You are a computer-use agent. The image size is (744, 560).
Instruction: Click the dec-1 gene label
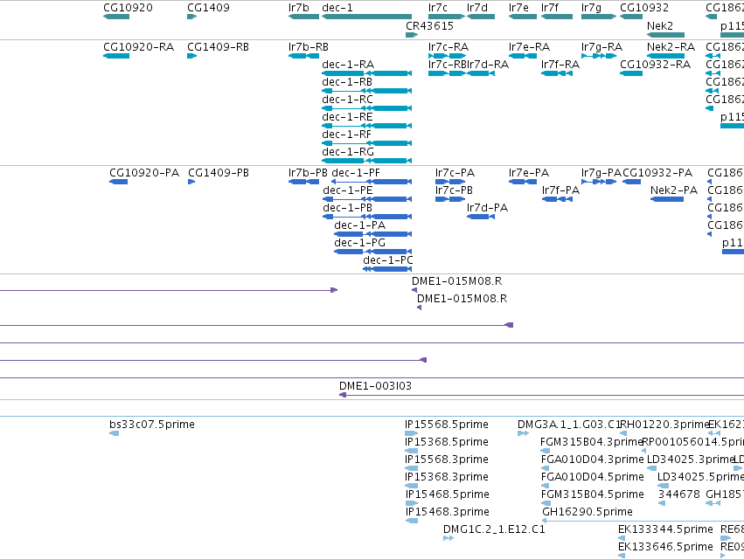[337, 8]
